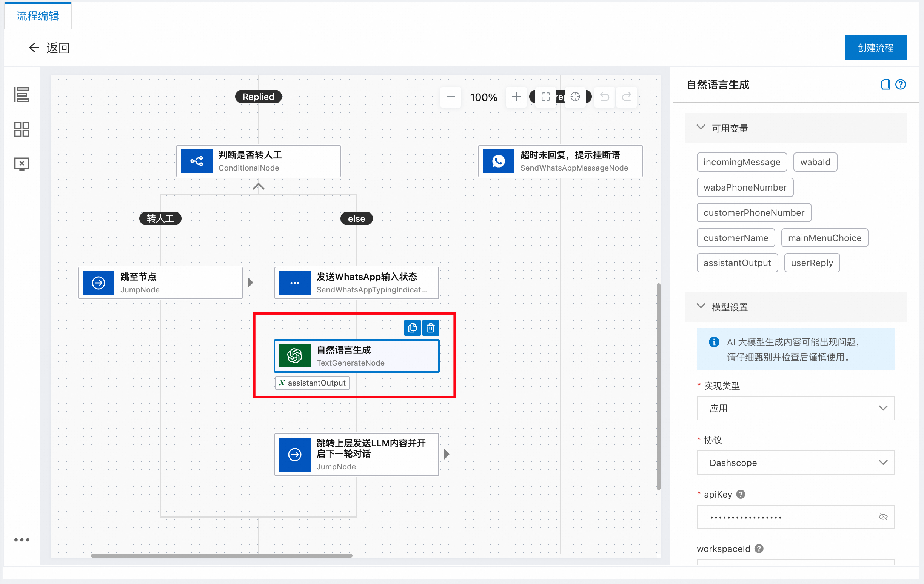Collapse the 模型设置 section

pyautogui.click(x=701, y=306)
